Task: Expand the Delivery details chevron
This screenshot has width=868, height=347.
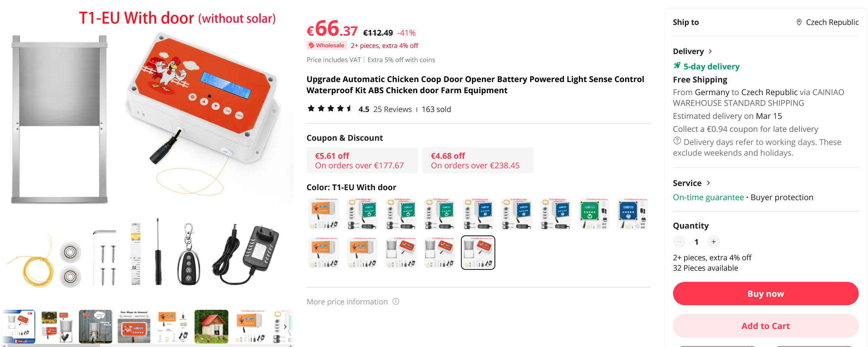Action: 711,51
